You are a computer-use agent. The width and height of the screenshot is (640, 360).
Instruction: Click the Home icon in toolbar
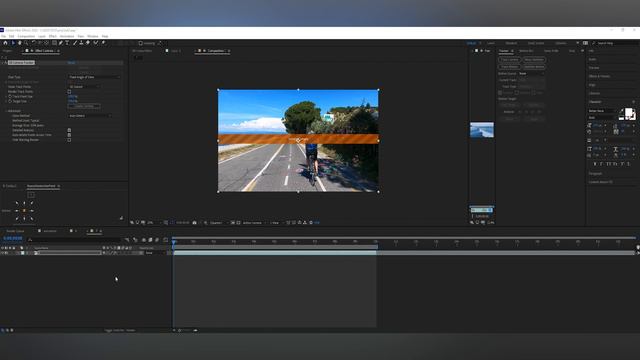[x=5, y=43]
